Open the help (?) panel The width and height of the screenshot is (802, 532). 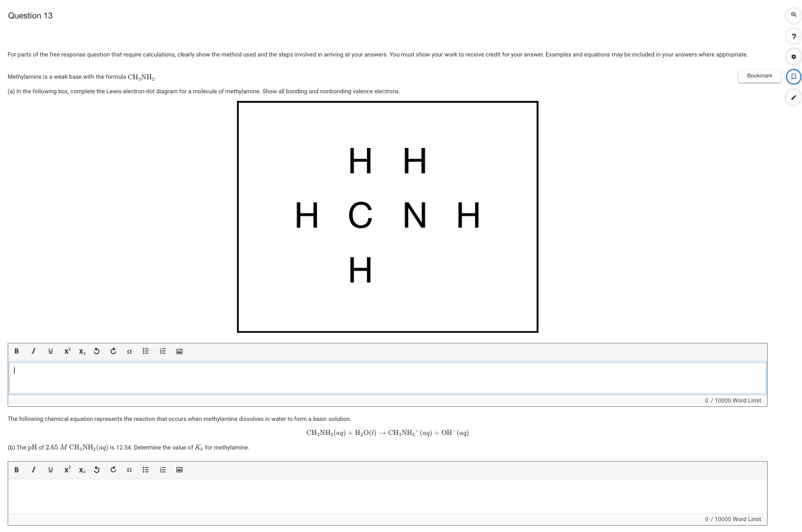pyautogui.click(x=793, y=36)
